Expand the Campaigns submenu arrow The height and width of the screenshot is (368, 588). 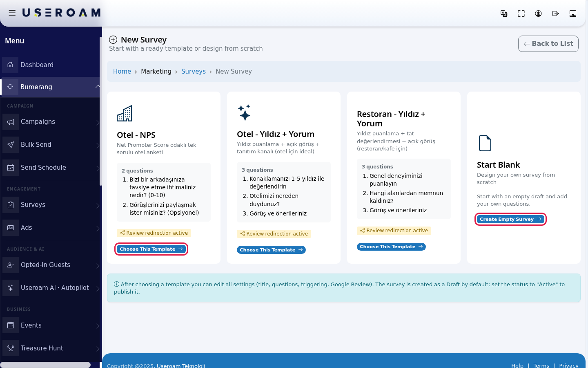tap(98, 122)
